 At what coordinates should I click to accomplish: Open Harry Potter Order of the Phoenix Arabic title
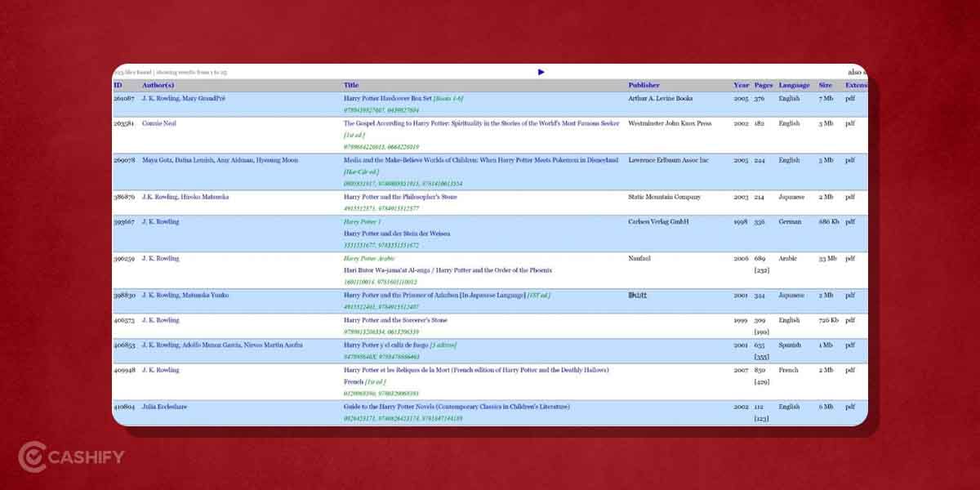pos(448,270)
